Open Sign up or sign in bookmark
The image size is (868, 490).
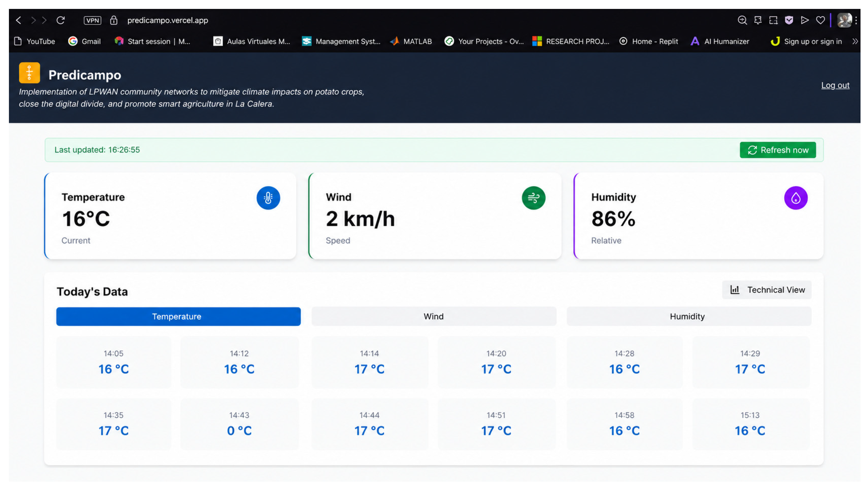[806, 41]
